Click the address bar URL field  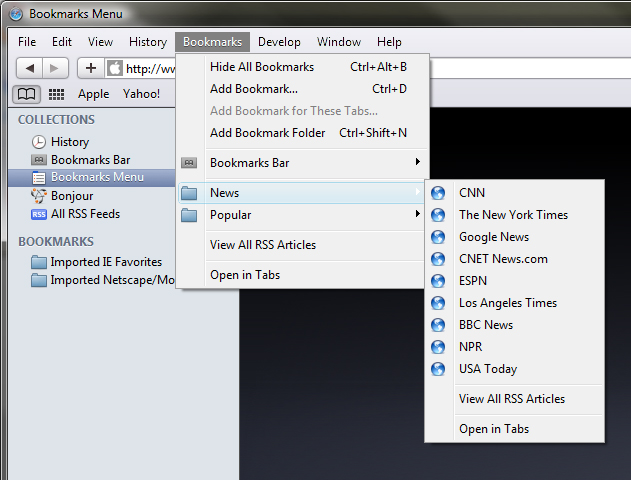coord(150,69)
